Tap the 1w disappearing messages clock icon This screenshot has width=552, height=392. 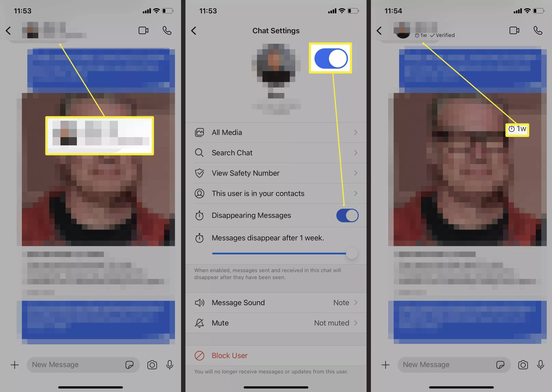pos(420,35)
